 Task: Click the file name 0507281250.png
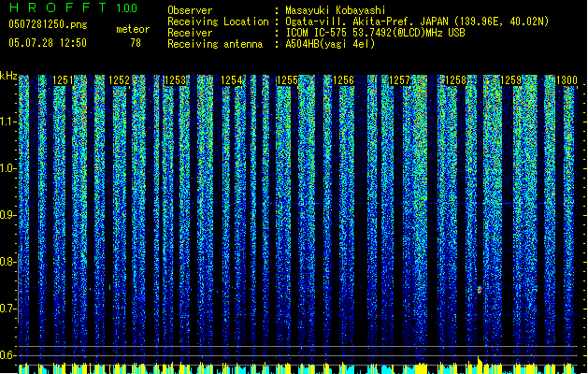pos(48,24)
